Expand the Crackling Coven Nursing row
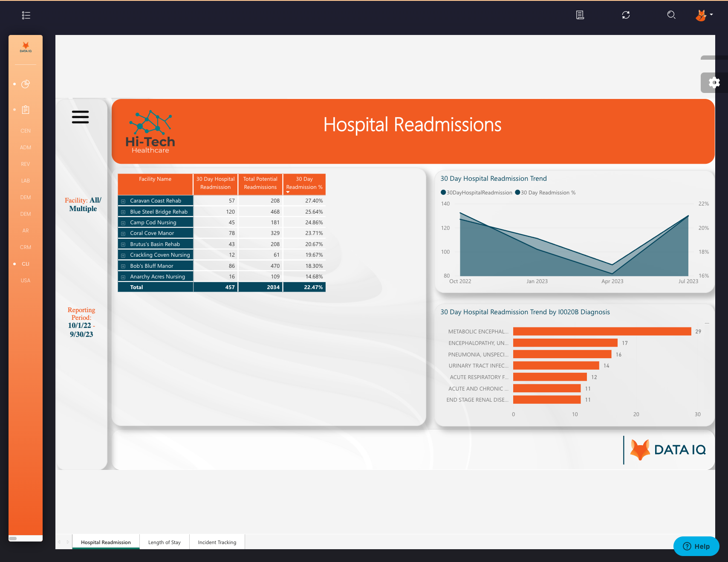Image resolution: width=728 pixels, height=562 pixels. pos(123,255)
